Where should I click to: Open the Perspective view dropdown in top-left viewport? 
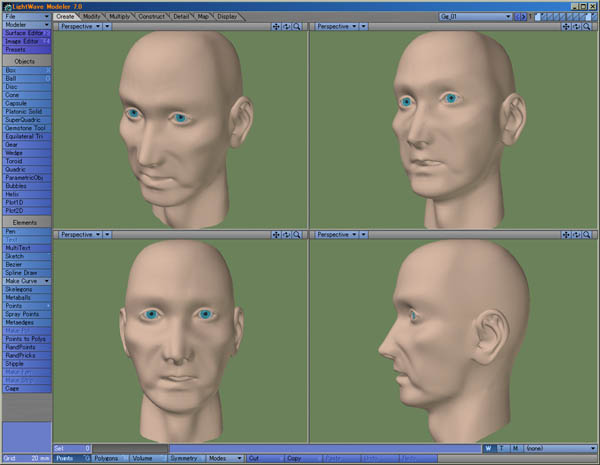(79, 26)
